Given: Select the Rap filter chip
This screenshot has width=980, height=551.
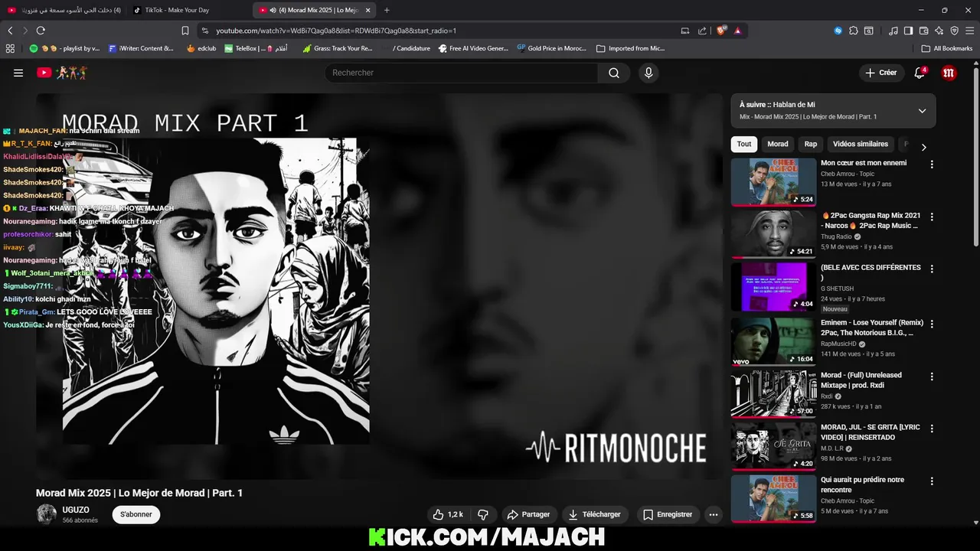Looking at the screenshot, I should point(811,144).
